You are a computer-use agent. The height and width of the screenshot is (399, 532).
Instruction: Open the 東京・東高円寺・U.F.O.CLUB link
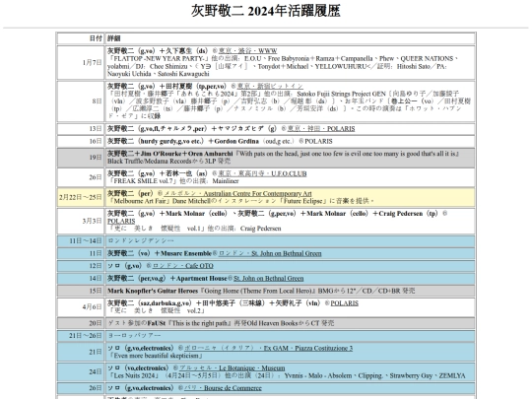pyautogui.click(x=262, y=173)
